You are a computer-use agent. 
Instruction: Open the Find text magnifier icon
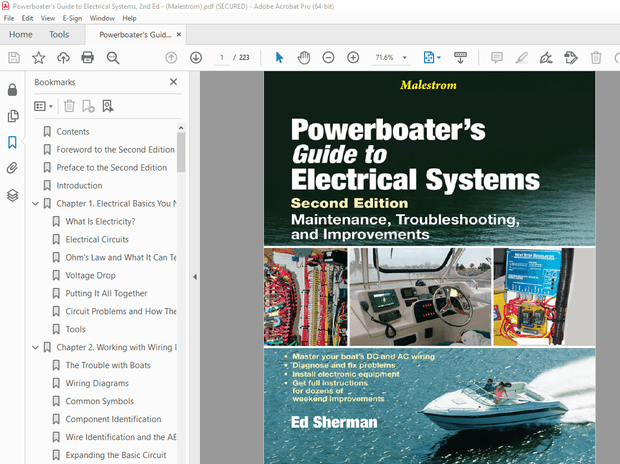113,58
